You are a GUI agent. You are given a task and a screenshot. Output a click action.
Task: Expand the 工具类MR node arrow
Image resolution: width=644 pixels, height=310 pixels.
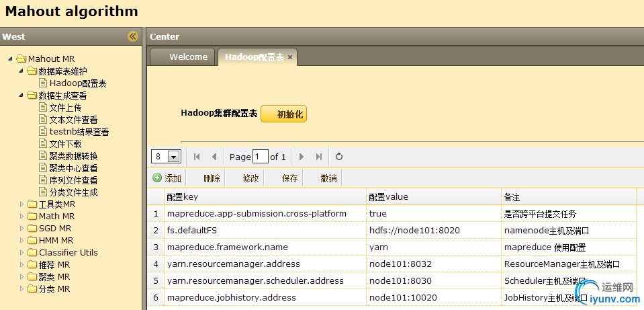[21, 204]
